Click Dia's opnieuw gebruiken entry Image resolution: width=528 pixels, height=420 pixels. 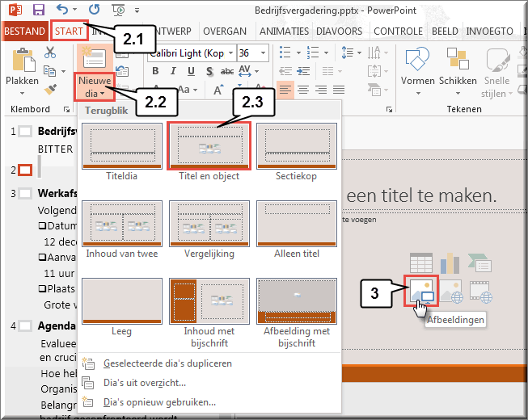pos(209,402)
